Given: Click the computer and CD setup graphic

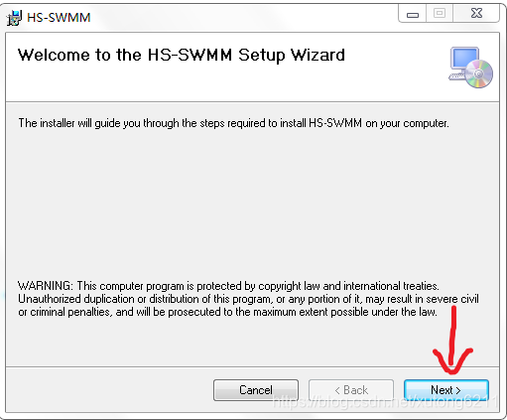Looking at the screenshot, I should tap(470, 68).
